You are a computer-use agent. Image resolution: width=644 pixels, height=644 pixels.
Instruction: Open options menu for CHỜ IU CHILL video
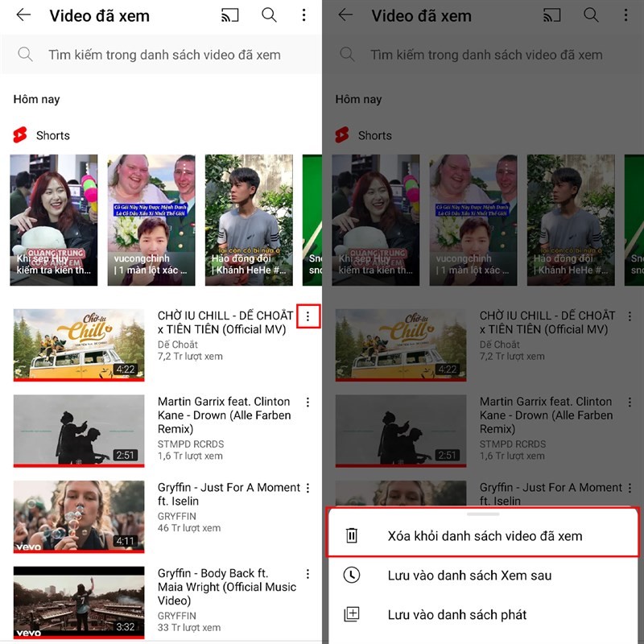[308, 316]
